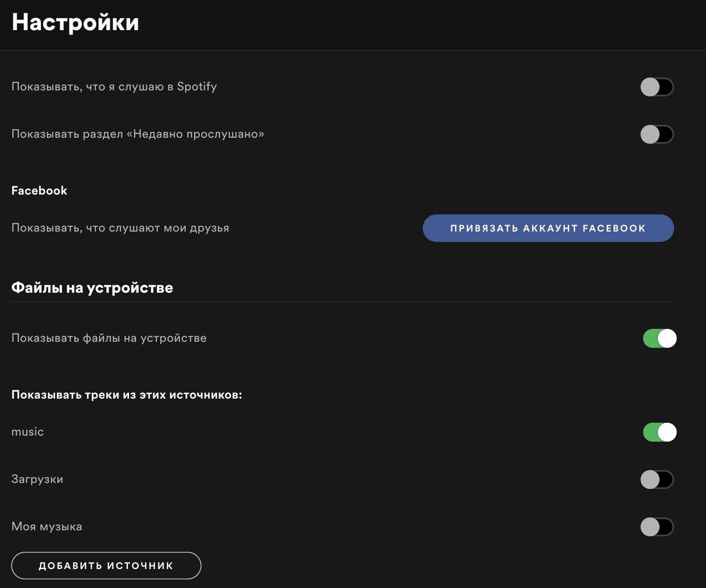Select the Facebook section heading
The width and height of the screenshot is (706, 588).
[39, 191]
